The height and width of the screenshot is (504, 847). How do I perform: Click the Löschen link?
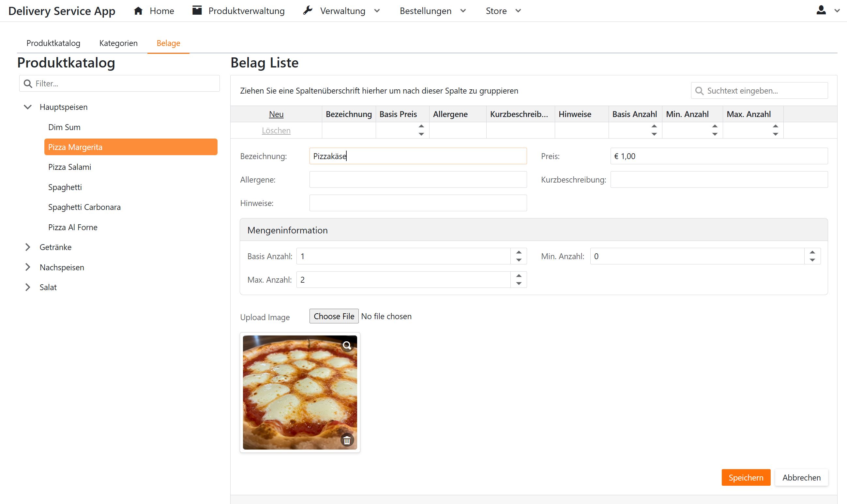276,130
